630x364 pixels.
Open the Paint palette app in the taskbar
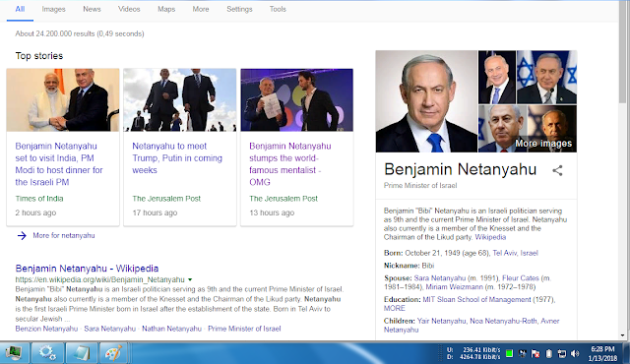[x=114, y=353]
